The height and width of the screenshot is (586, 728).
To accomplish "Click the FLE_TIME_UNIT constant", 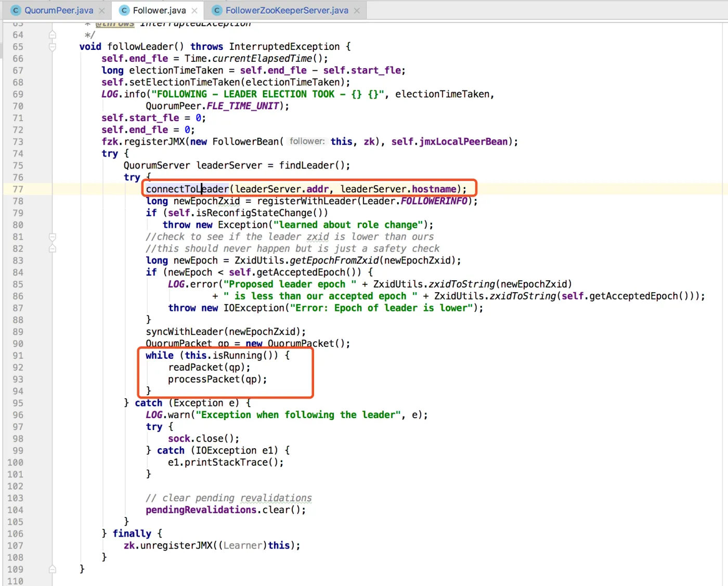I will click(x=242, y=106).
